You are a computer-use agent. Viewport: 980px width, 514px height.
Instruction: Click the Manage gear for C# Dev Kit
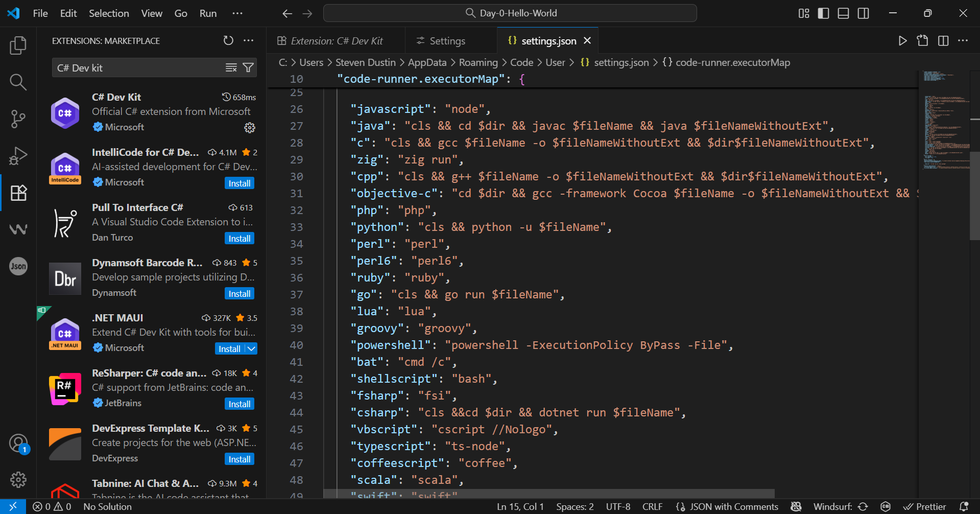pyautogui.click(x=249, y=128)
